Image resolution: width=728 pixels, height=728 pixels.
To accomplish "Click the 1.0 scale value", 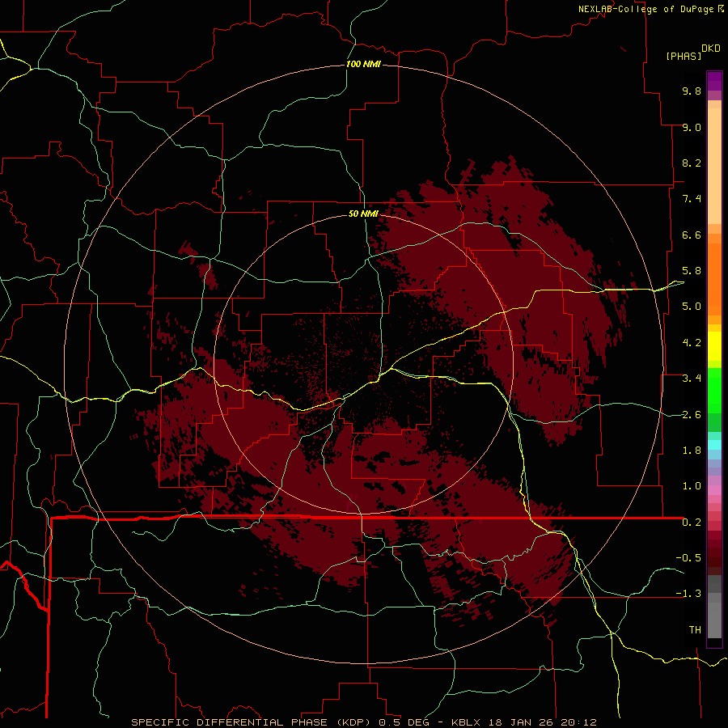I will pyautogui.click(x=692, y=486).
